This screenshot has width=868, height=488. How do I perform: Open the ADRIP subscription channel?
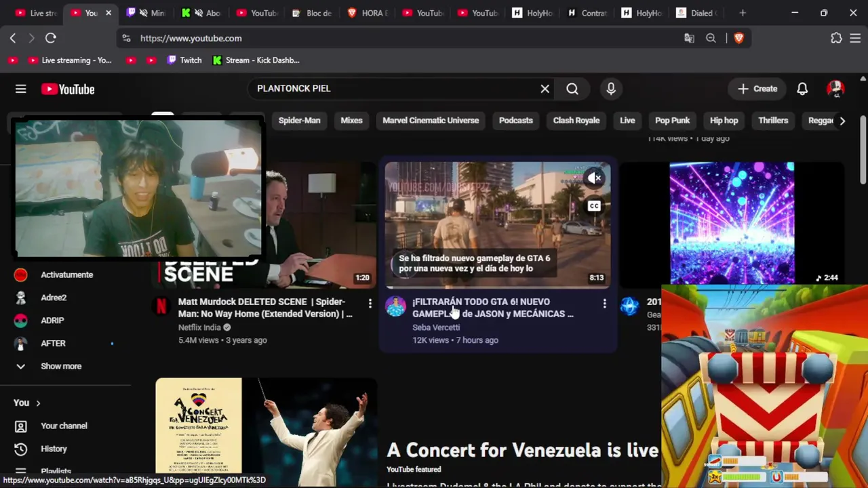(52, 321)
